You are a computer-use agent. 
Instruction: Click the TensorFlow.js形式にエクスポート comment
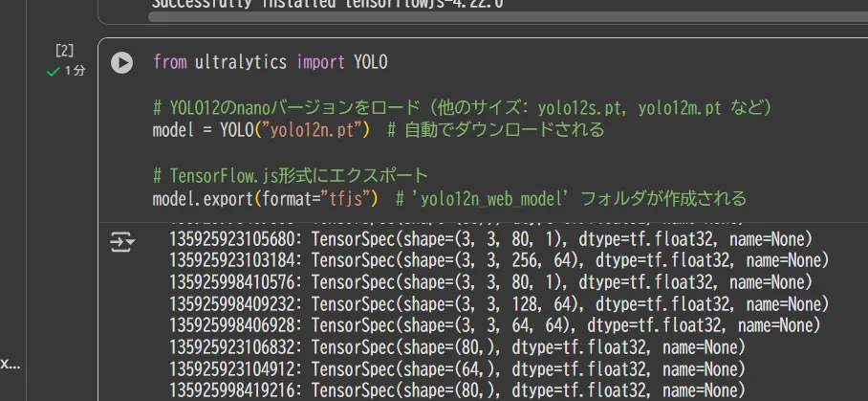[290, 176]
